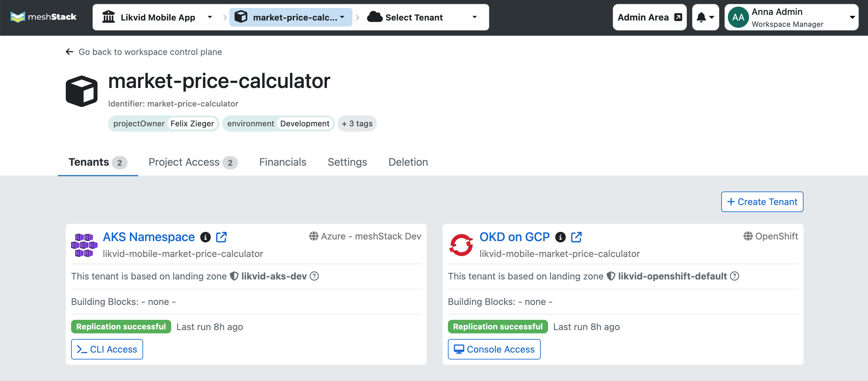Click the Console Access button
This screenshot has width=868, height=381.
pyautogui.click(x=494, y=349)
